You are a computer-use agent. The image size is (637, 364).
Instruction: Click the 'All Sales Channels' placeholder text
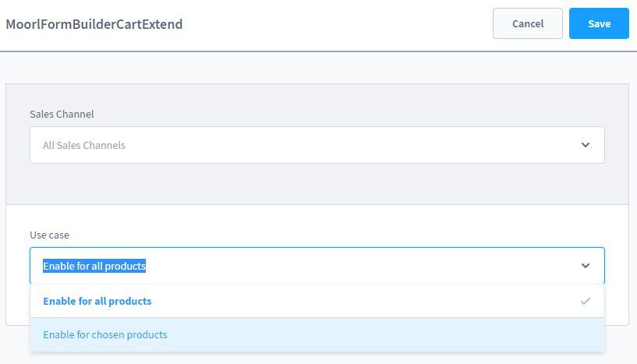pyautogui.click(x=84, y=145)
